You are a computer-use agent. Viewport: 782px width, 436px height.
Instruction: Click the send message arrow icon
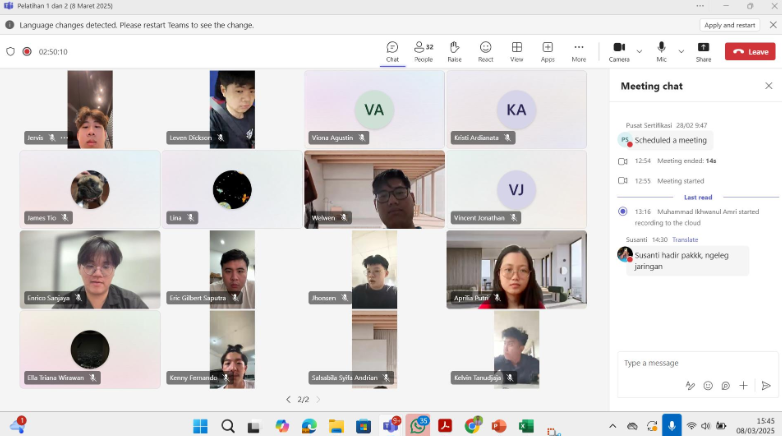pos(766,385)
